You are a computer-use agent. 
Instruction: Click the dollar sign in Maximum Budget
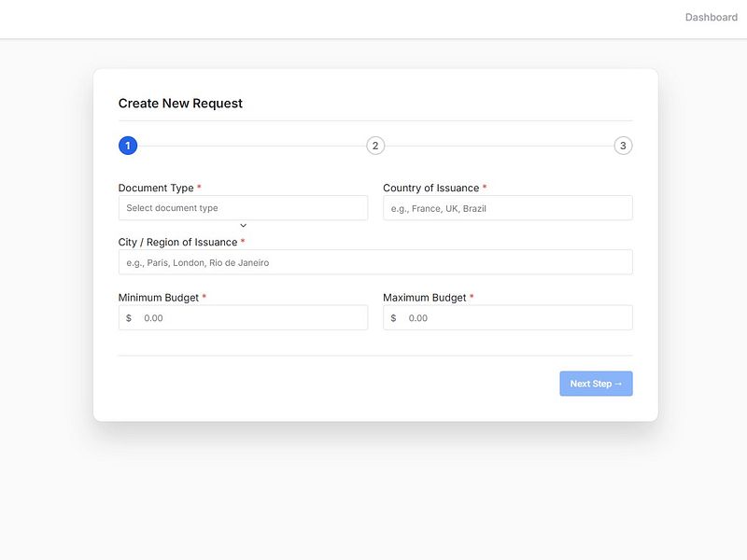393,318
